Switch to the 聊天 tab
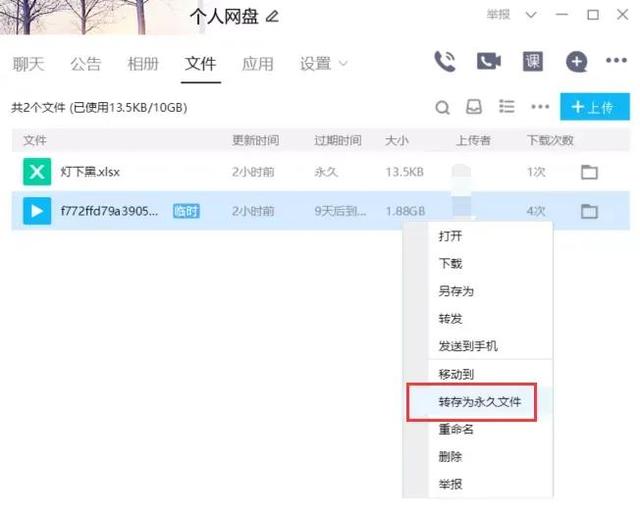This screenshot has height=516, width=640. pyautogui.click(x=29, y=64)
